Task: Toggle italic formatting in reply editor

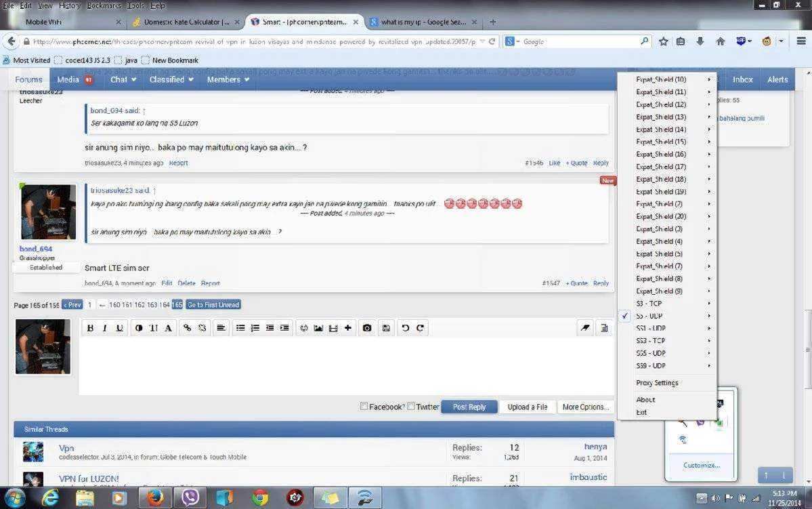Action: point(104,328)
